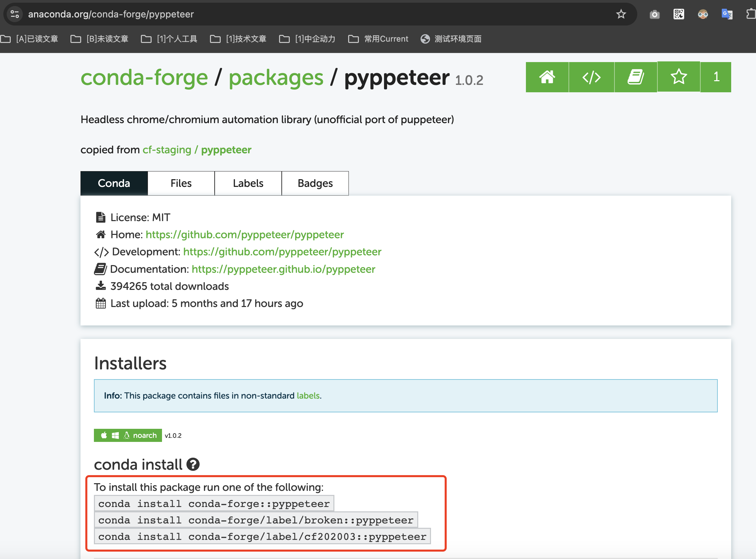The width and height of the screenshot is (756, 559).
Task: Click the Home house icon in details
Action: click(101, 234)
